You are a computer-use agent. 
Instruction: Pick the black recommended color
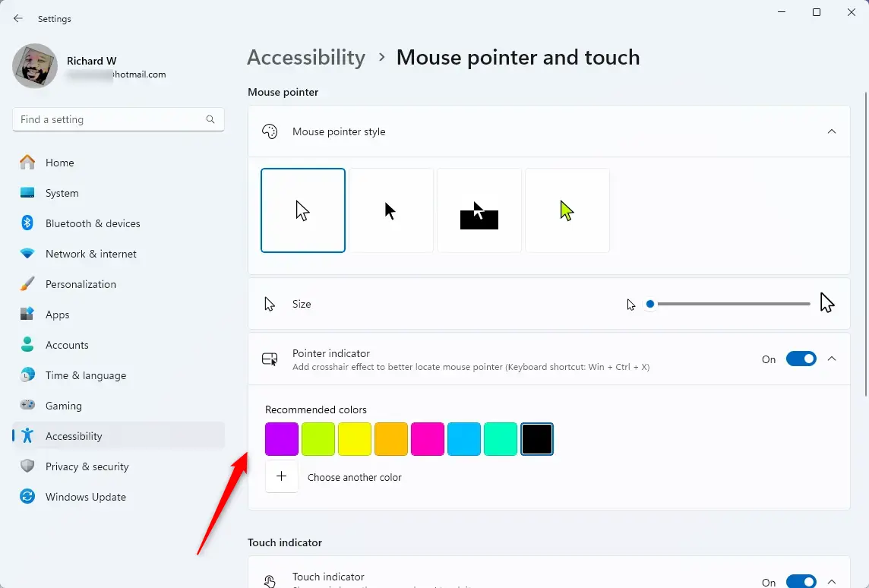(537, 439)
